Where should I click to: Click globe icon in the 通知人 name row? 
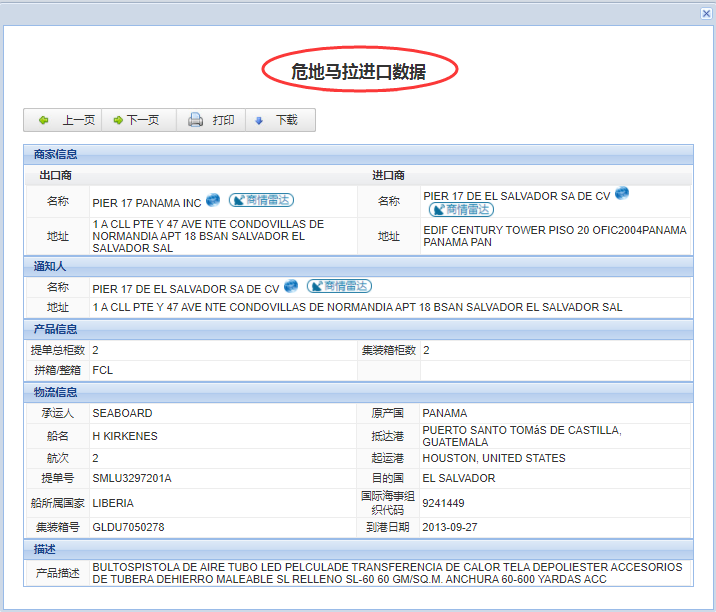click(291, 287)
